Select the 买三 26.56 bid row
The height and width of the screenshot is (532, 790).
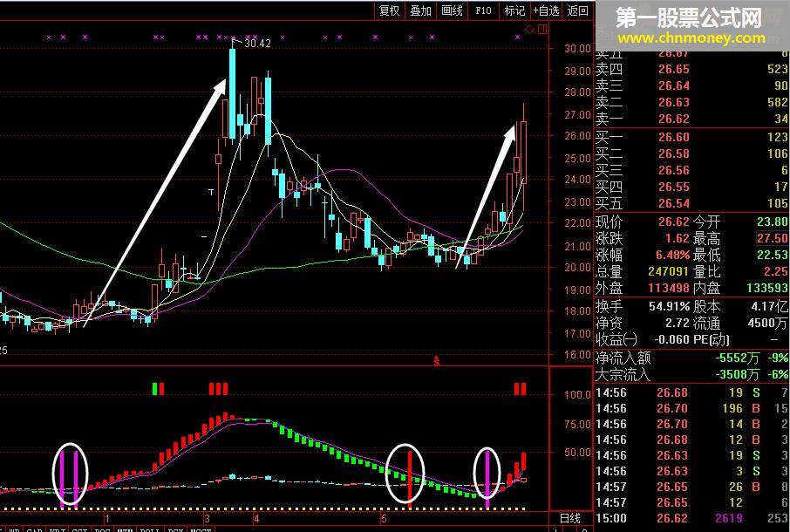pos(691,170)
